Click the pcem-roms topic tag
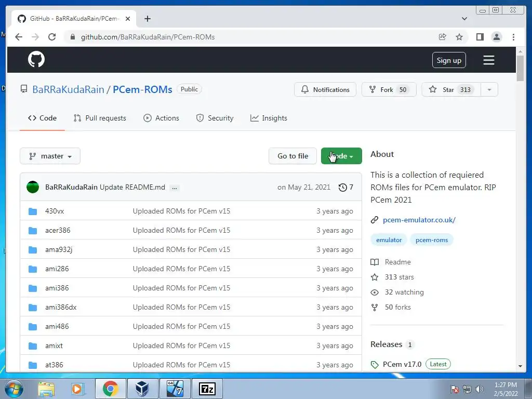The width and height of the screenshot is (532, 399). point(432,240)
